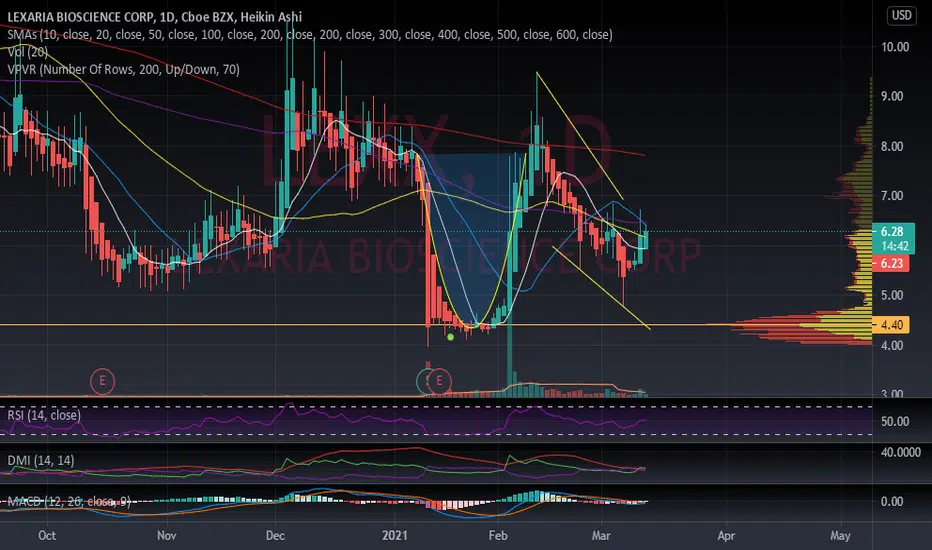Viewport: 932px width, 550px height.
Task: Click the Mar label on time axis
Action: coord(601,536)
